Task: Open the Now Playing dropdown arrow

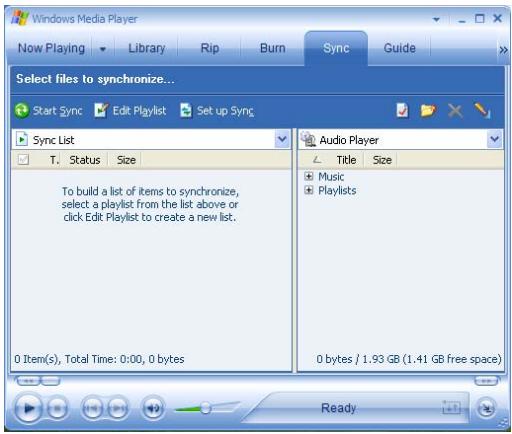Action: pos(103,49)
